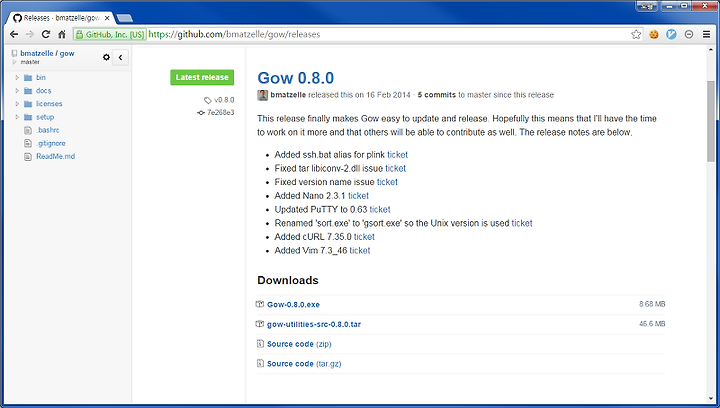Bookmark this page with the star icon
720x408 pixels.
coord(636,34)
